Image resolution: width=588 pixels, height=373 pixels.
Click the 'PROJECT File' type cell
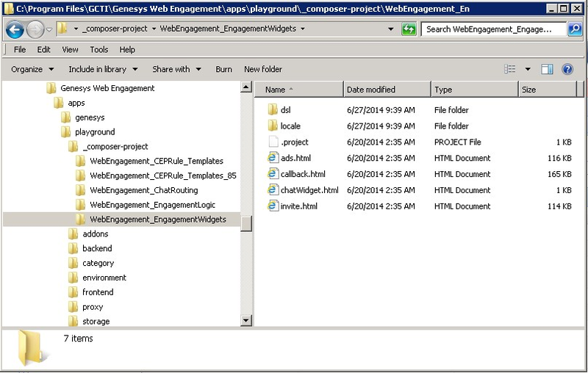(457, 142)
